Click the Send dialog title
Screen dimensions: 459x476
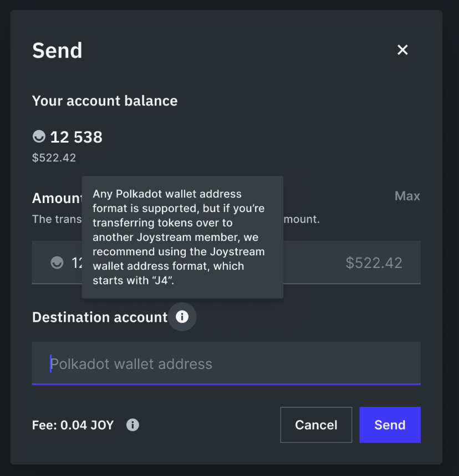(57, 50)
